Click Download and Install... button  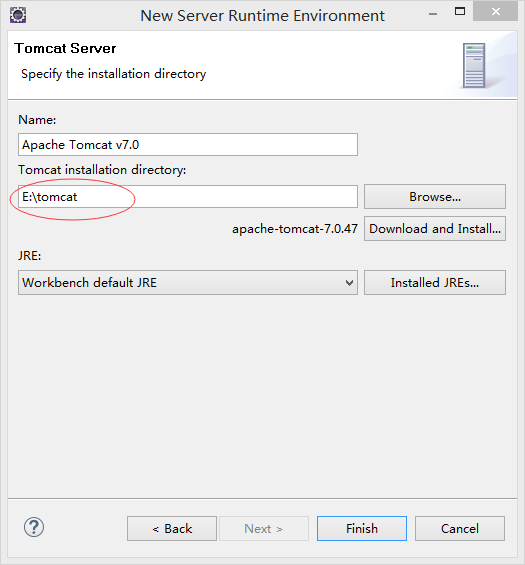pyautogui.click(x=435, y=228)
